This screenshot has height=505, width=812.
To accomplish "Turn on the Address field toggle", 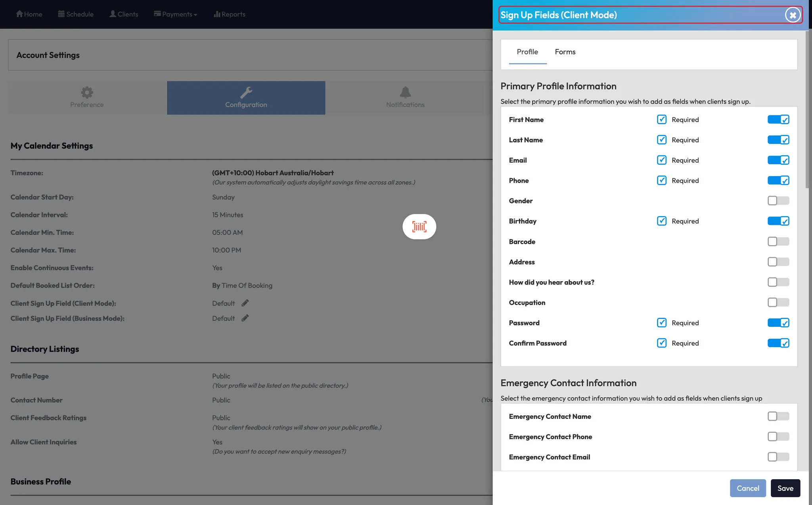I will tap(778, 262).
